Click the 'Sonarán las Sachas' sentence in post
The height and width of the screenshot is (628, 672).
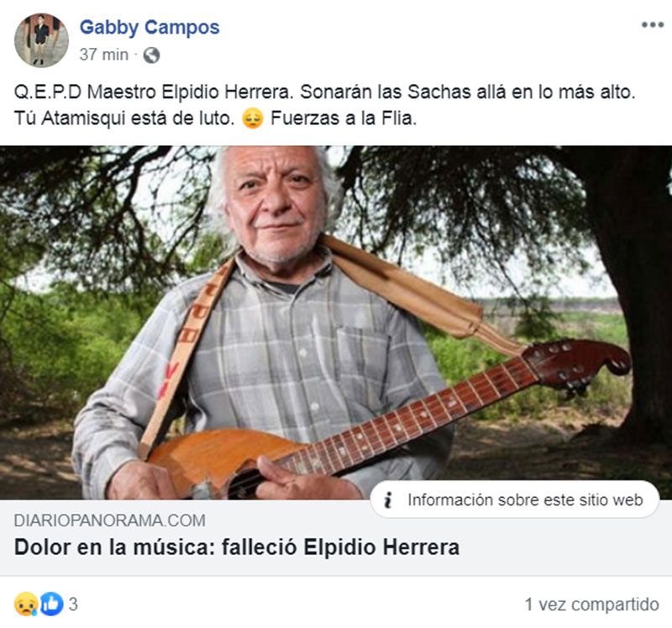coord(468,92)
